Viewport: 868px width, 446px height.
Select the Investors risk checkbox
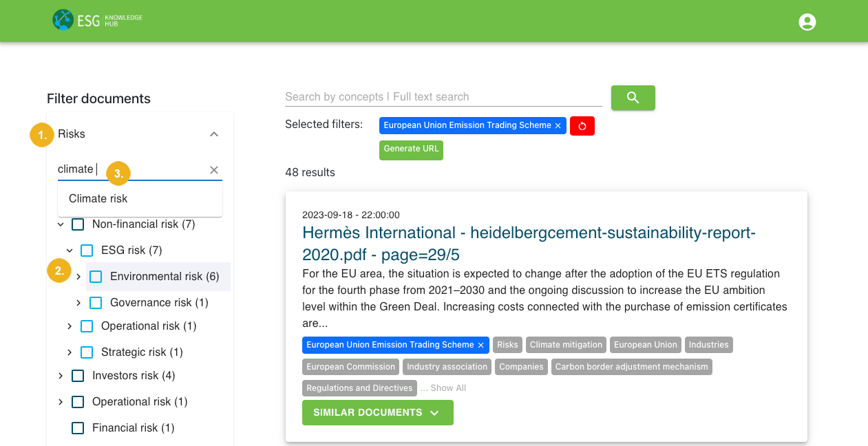78,376
